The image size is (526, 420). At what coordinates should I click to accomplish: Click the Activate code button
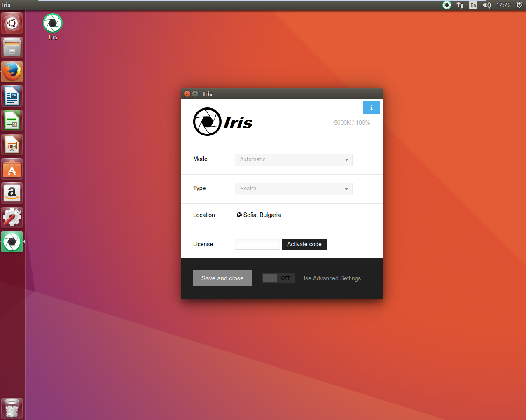304,244
